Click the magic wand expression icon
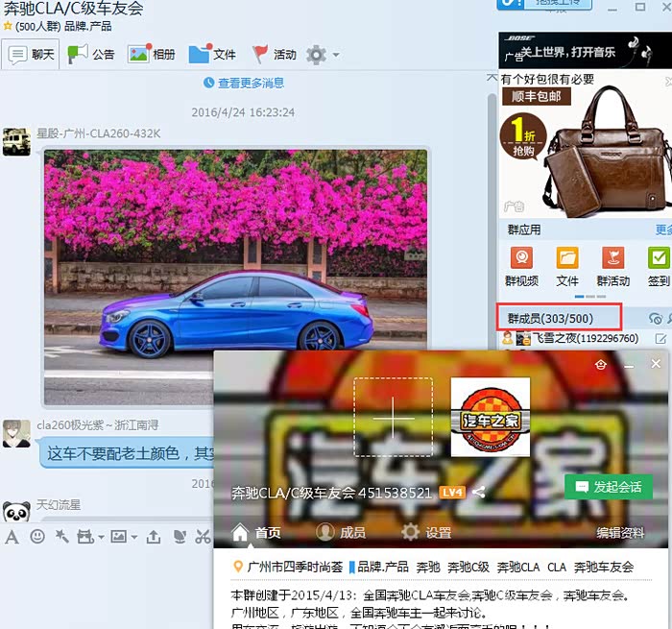The width and height of the screenshot is (672, 629). point(62,536)
